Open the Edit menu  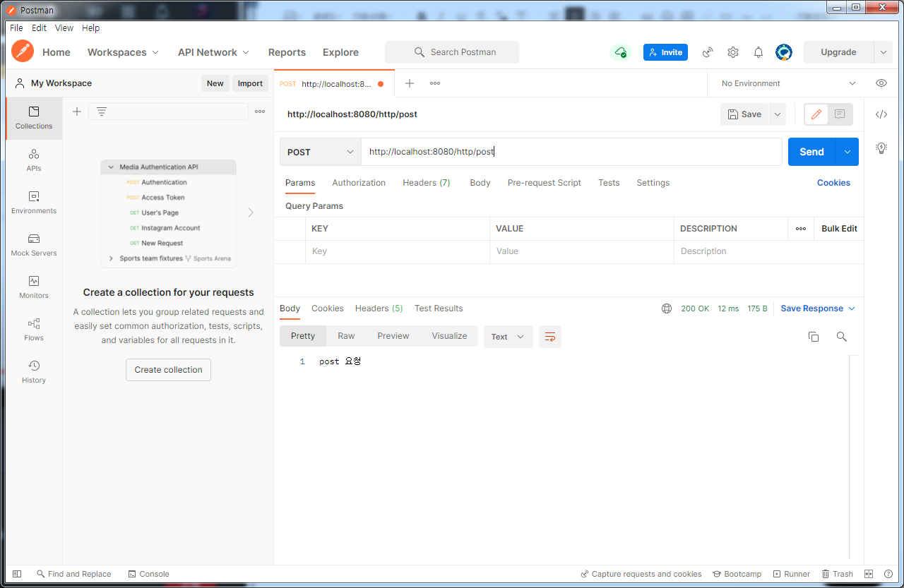tap(39, 28)
